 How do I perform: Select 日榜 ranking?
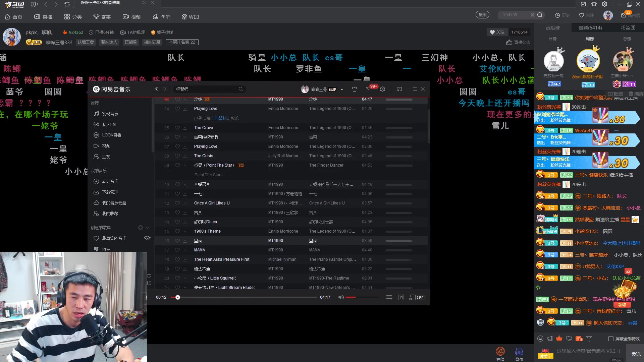tap(552, 39)
